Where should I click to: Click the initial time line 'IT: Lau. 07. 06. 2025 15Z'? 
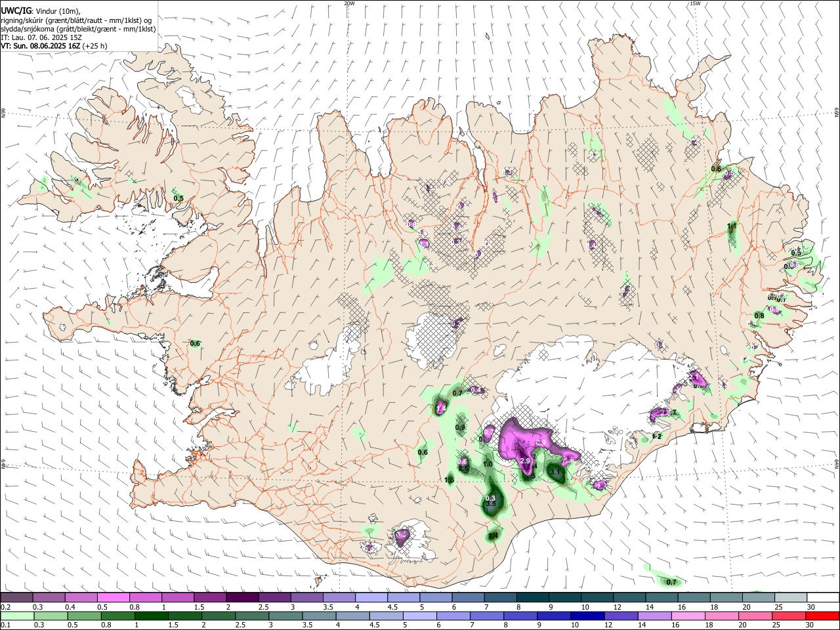[x=41, y=37]
